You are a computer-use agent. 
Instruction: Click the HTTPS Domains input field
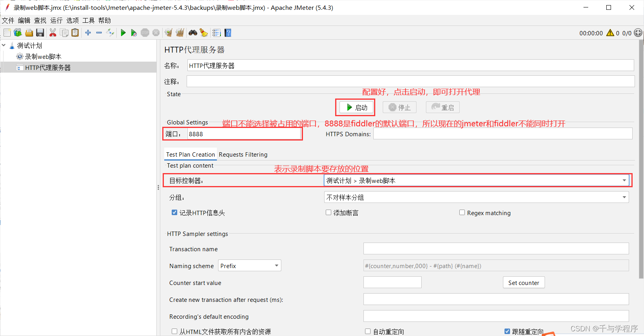tap(503, 134)
